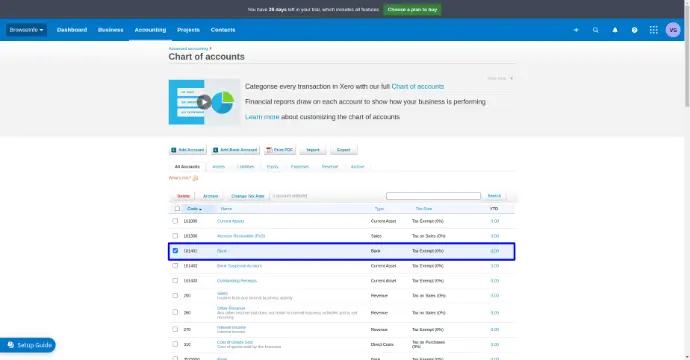This screenshot has height=360, width=690.
Task: Open the Current Assets account link
Action: pyautogui.click(x=231, y=221)
